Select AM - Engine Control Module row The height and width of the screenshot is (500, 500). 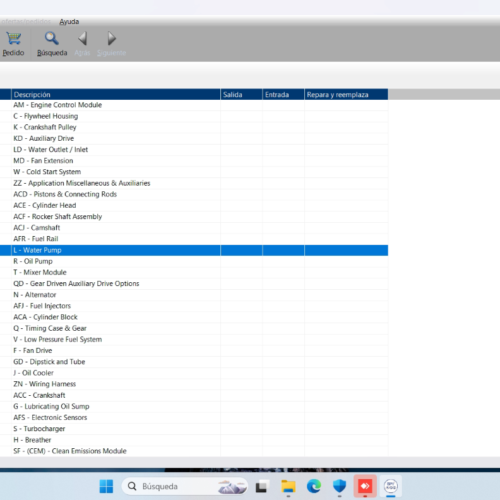[194, 105]
